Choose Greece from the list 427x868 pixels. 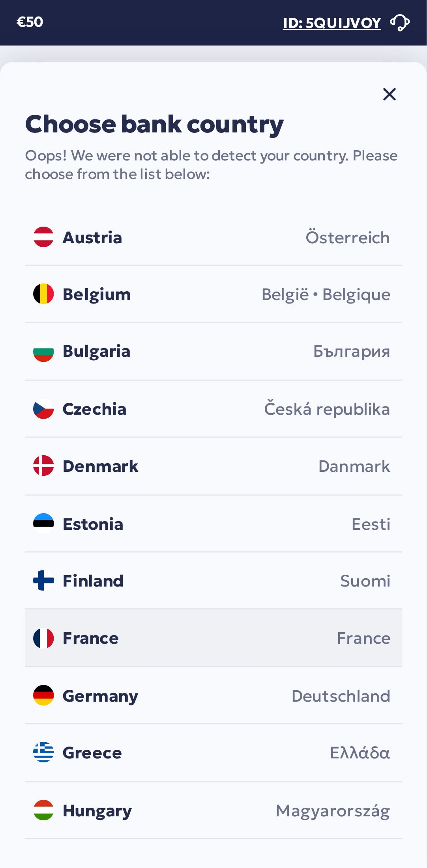tap(213, 753)
